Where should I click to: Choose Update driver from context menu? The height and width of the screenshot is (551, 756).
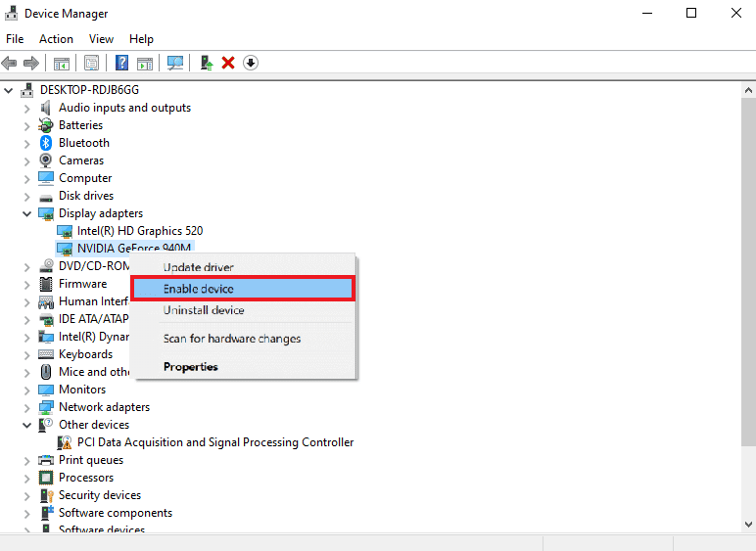[244, 267]
